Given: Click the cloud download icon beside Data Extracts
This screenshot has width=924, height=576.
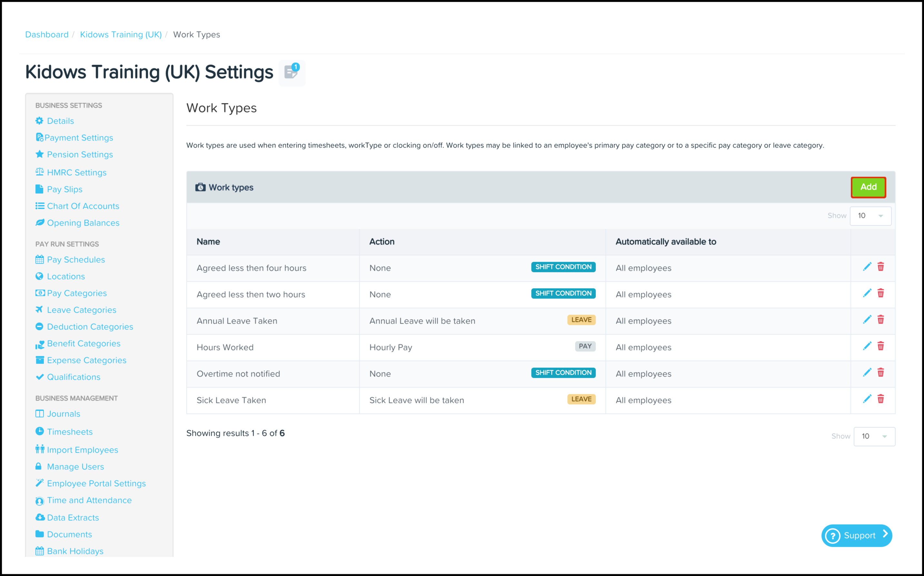Looking at the screenshot, I should (x=40, y=517).
